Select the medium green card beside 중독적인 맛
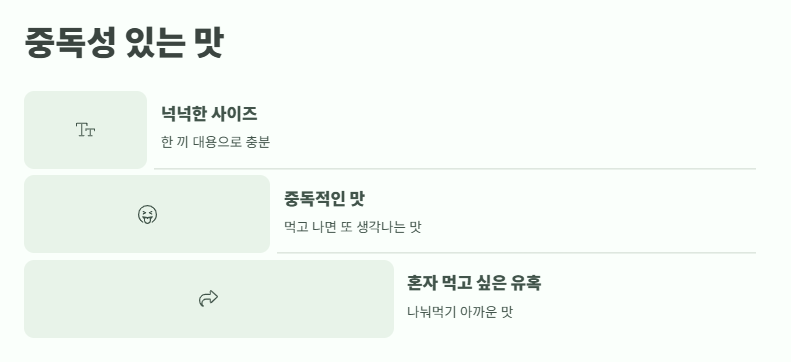The width and height of the screenshot is (791, 362). [147, 214]
